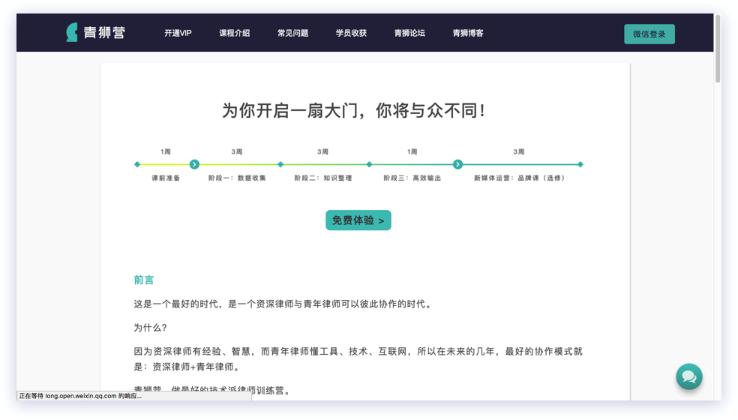Click the 前言 section heading

[144, 280]
